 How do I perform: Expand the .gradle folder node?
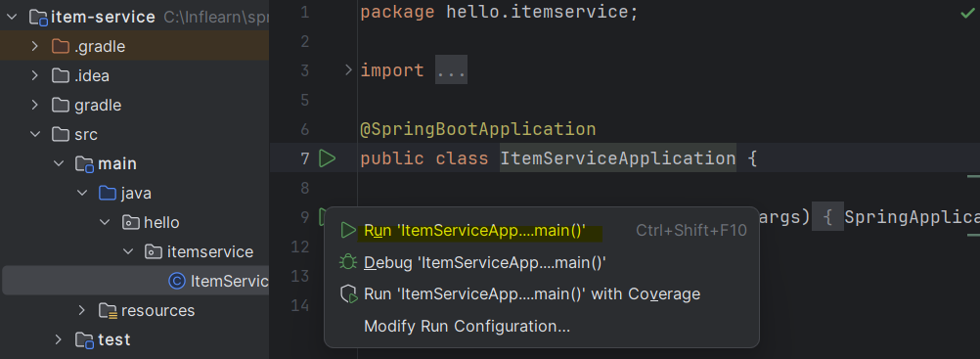(35, 46)
